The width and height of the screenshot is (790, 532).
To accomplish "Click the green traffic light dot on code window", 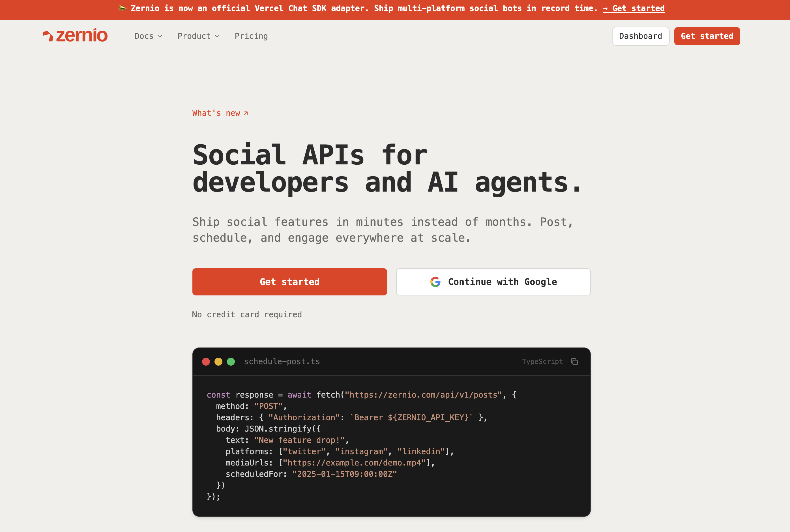I will (x=231, y=362).
